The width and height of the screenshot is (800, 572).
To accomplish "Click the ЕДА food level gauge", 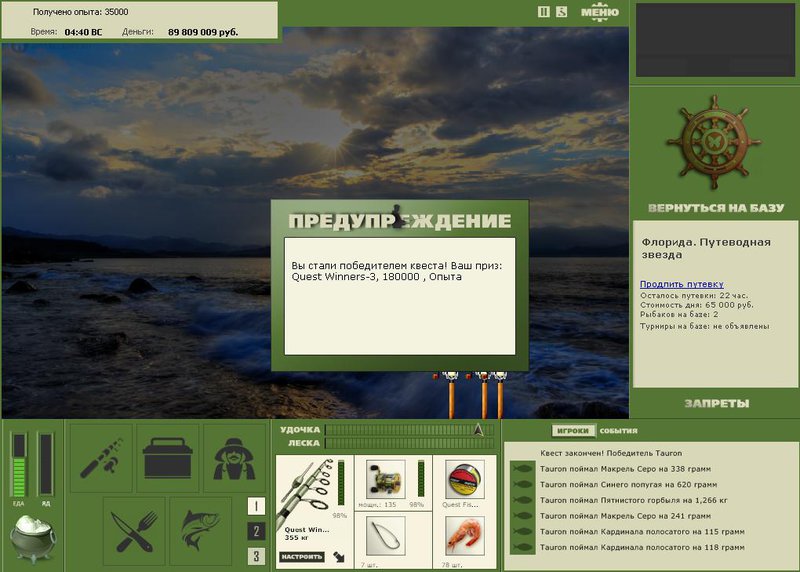I will 18,465.
